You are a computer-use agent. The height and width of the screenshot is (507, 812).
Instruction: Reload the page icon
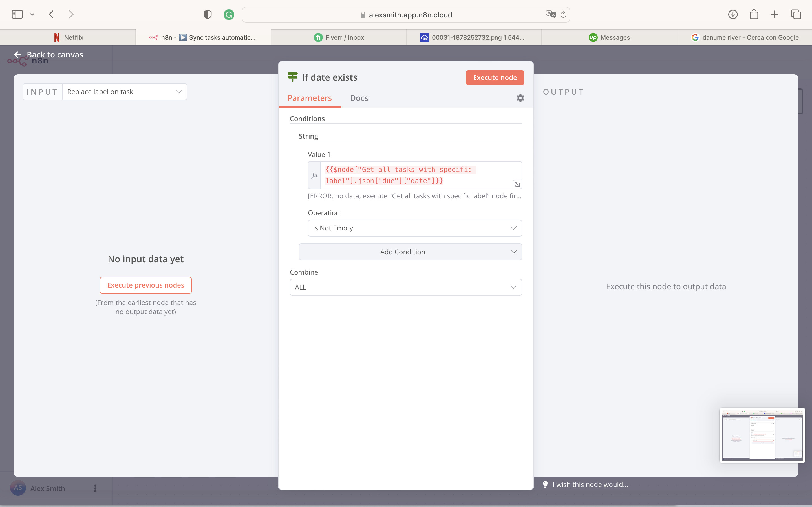point(563,14)
